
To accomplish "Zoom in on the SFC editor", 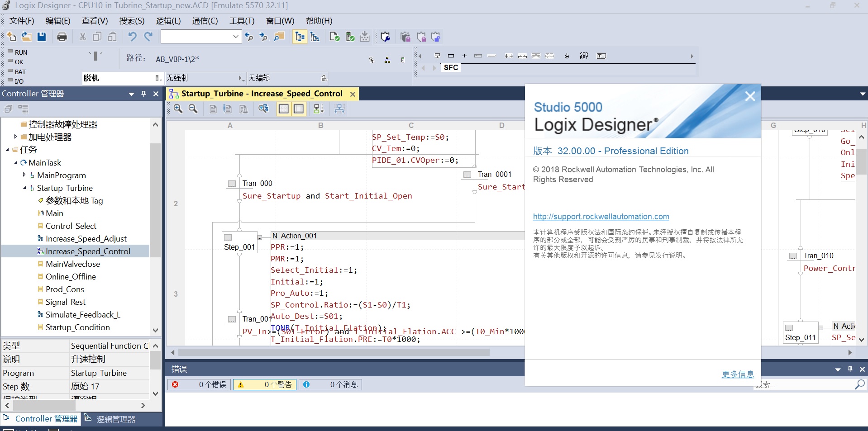I will (178, 109).
